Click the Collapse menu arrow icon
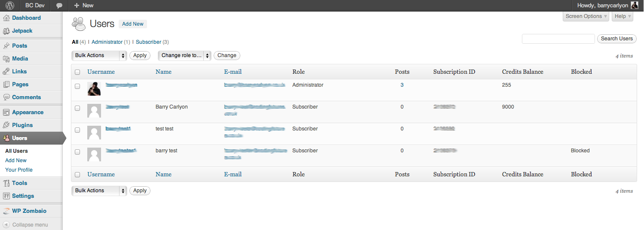Image resolution: width=644 pixels, height=230 pixels. pos(6,225)
